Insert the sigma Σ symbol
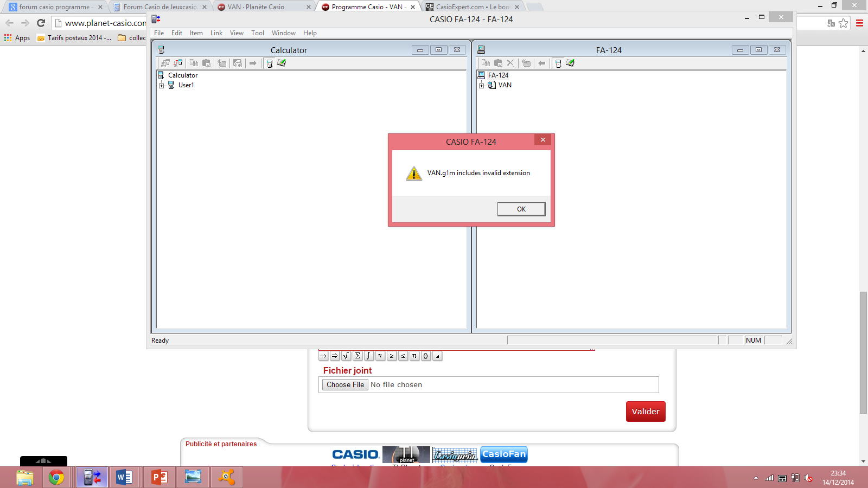Screen dimensions: 868x488 (358, 356)
